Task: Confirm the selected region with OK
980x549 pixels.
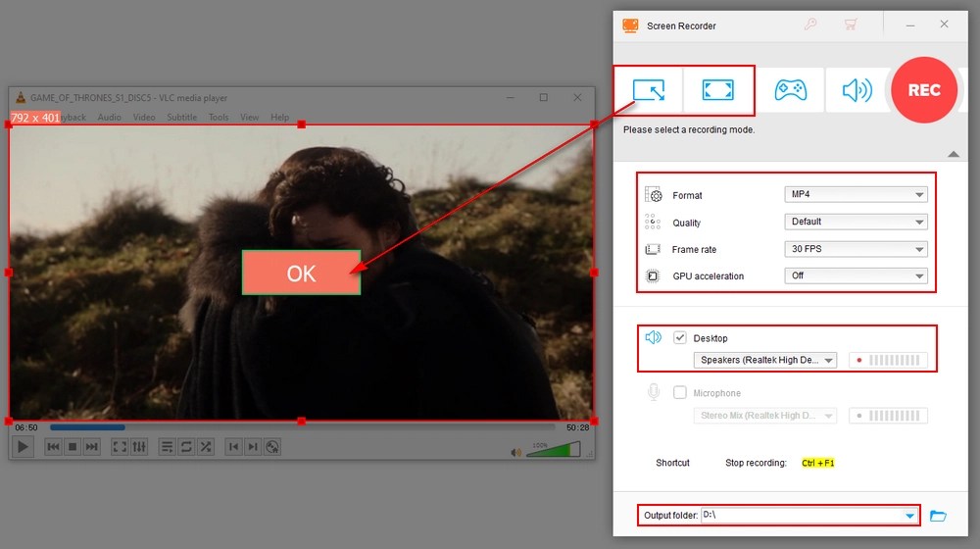Action: click(301, 273)
